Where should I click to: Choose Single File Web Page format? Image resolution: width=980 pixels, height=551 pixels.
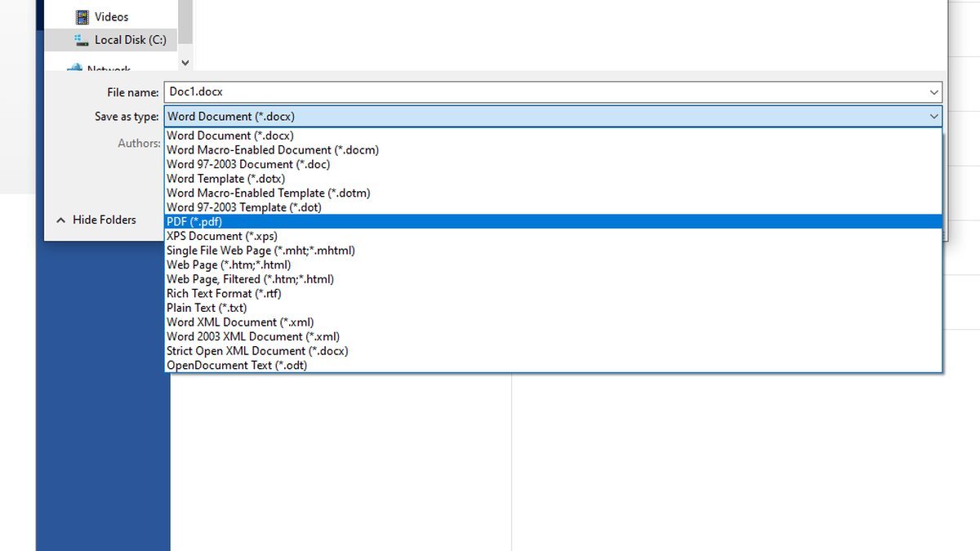[261, 251]
